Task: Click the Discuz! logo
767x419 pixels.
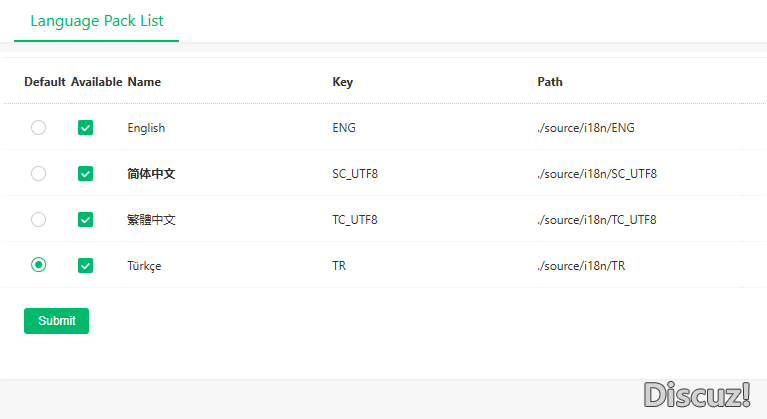Action: [x=697, y=395]
